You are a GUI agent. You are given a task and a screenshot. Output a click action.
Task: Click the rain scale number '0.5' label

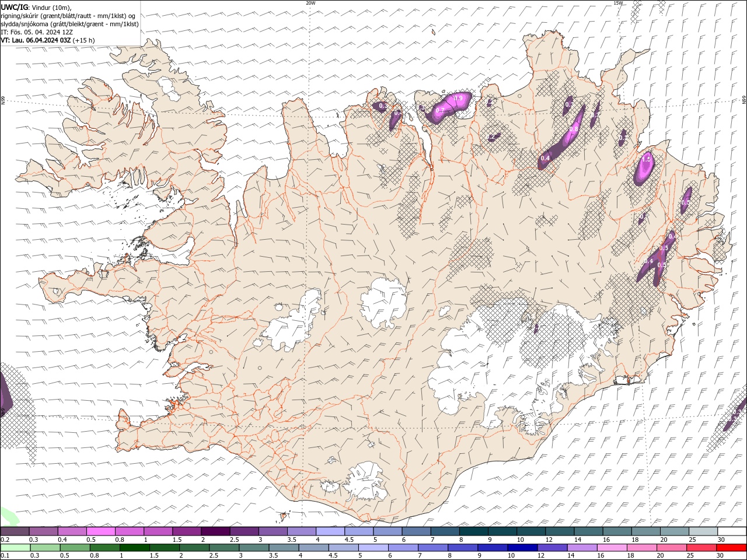[64, 555]
